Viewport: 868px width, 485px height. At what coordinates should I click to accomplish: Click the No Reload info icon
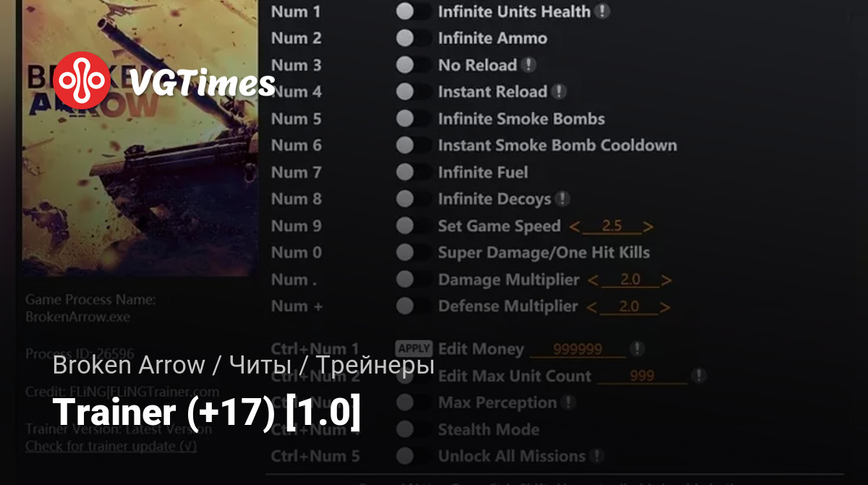point(529,64)
